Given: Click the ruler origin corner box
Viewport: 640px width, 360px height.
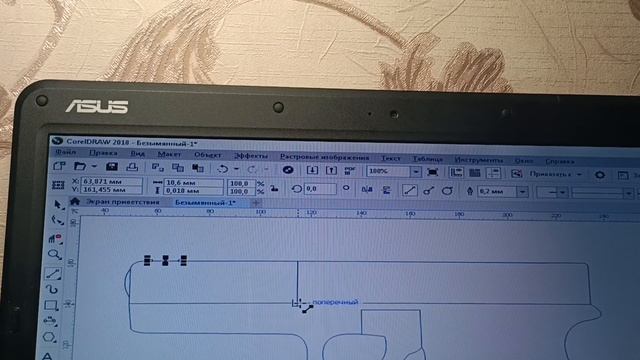Looking at the screenshot, I should coord(74,211).
